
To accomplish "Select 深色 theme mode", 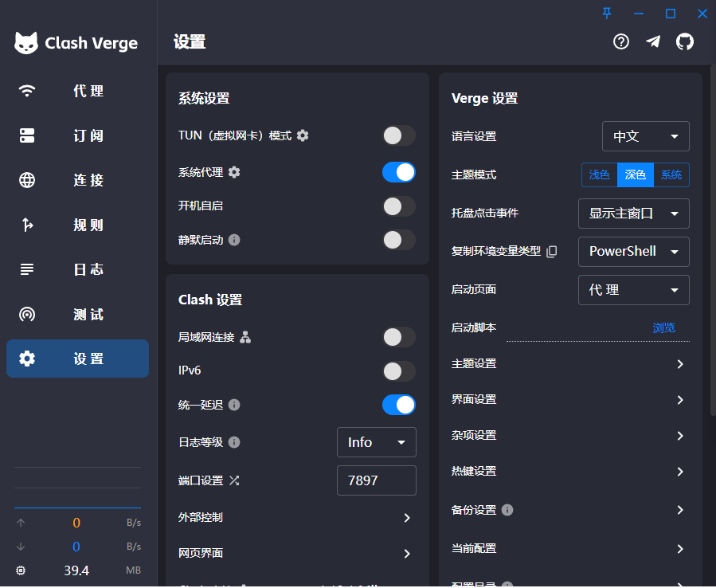I will point(636,175).
